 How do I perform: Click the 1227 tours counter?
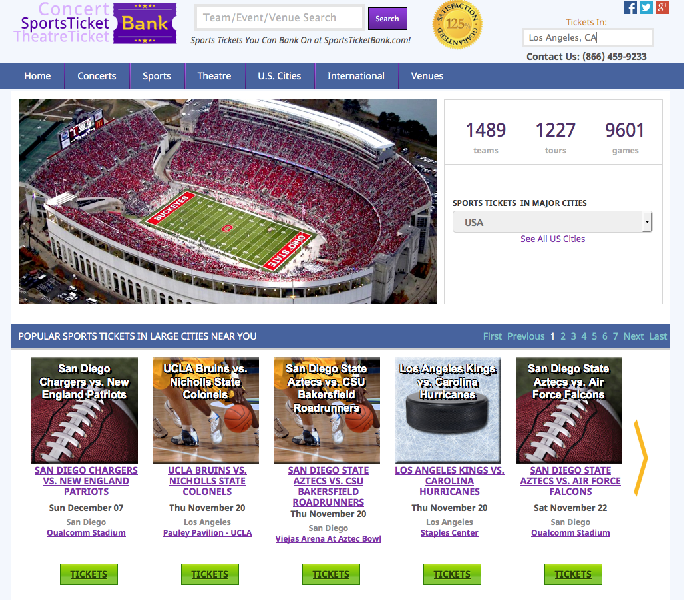[x=555, y=137]
